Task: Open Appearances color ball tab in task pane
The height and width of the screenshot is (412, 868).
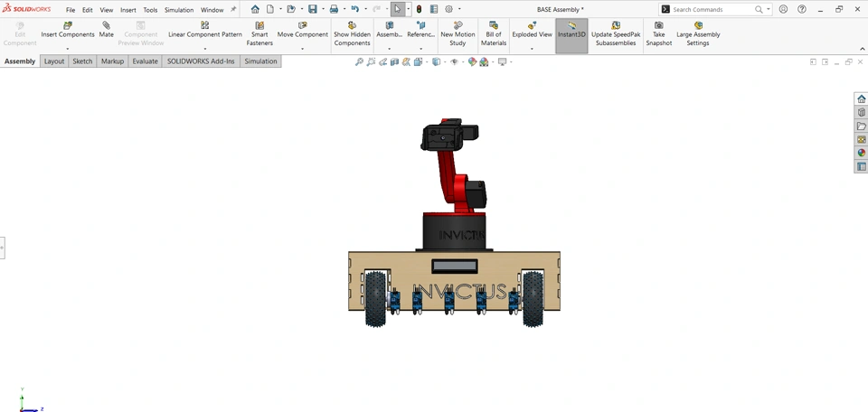Action: pos(862,153)
